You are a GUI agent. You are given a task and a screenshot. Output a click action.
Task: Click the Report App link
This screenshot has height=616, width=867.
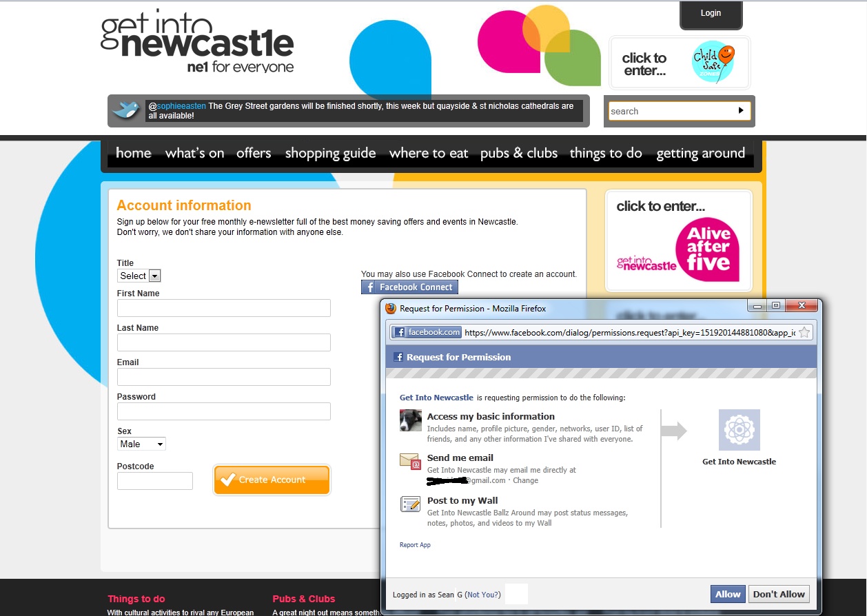(415, 545)
